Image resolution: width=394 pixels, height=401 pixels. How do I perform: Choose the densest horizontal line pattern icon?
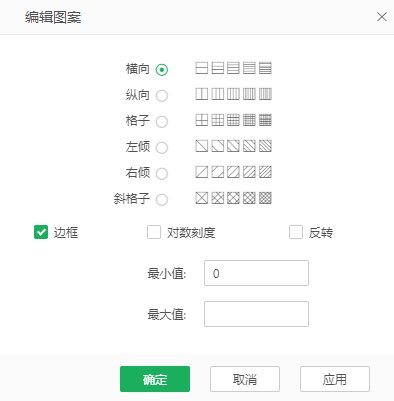[265, 68]
